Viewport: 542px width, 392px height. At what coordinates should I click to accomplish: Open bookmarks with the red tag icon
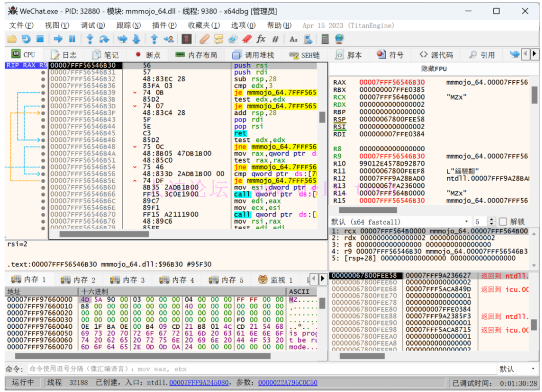click(247, 39)
